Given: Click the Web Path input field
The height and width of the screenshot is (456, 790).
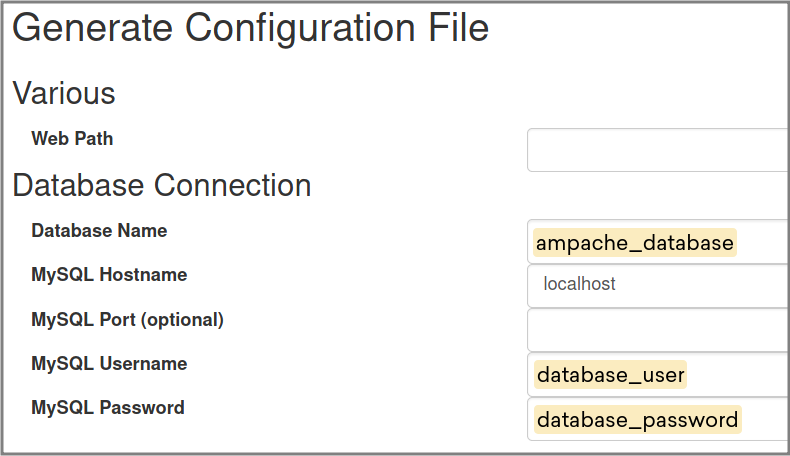Looking at the screenshot, I should pyautogui.click(x=658, y=150).
